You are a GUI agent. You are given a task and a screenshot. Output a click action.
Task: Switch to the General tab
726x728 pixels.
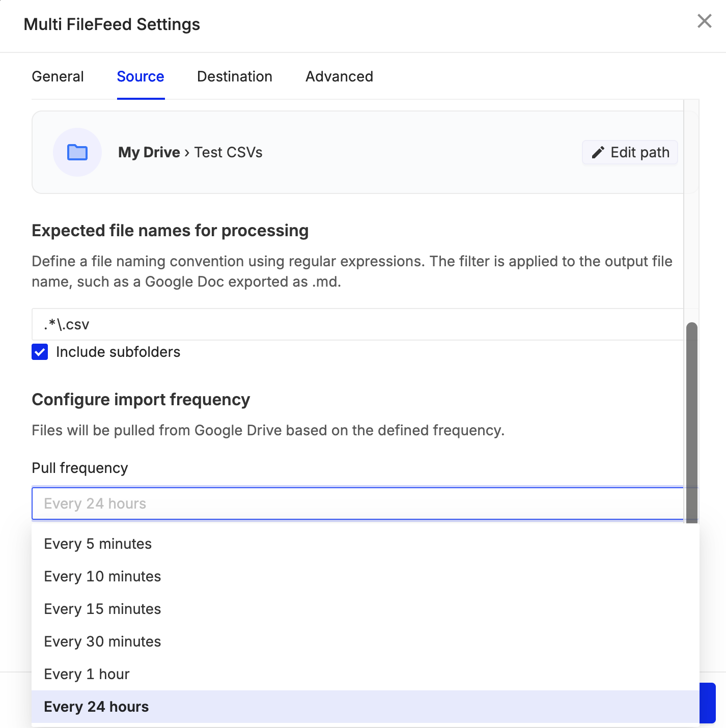pos(58,76)
